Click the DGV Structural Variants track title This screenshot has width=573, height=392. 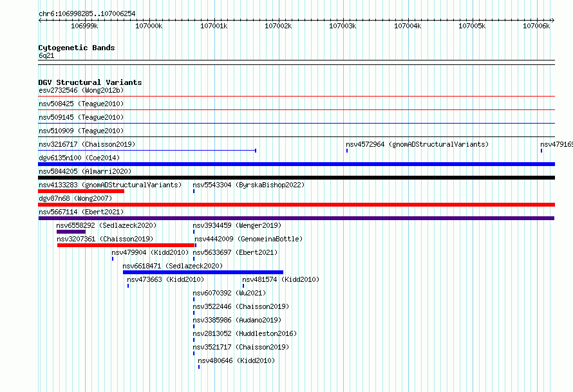click(x=90, y=82)
